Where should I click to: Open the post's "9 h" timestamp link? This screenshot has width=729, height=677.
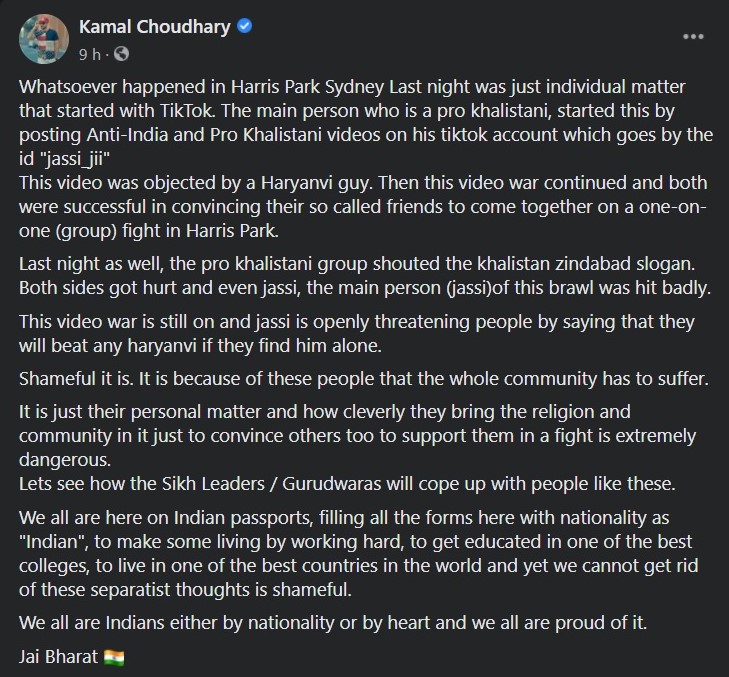(89, 52)
